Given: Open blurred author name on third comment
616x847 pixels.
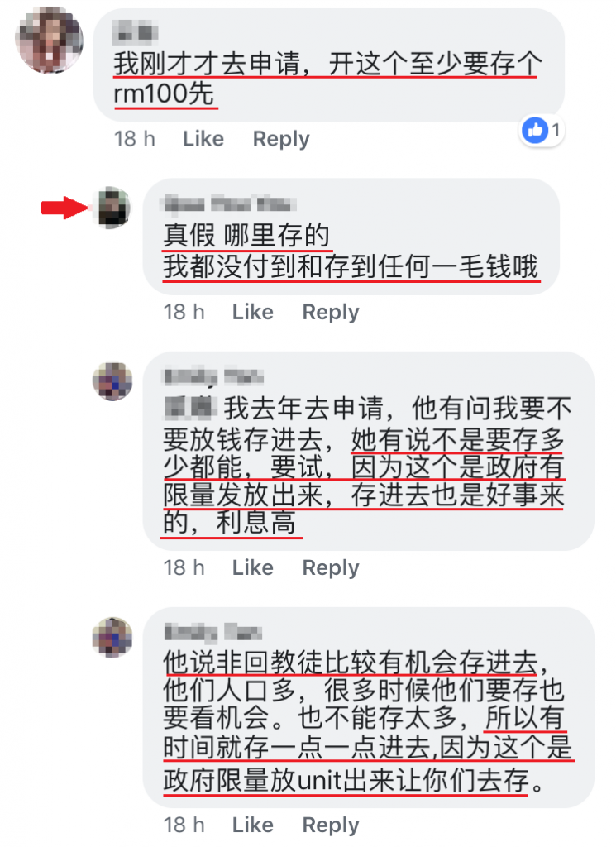Looking at the screenshot, I should (x=213, y=376).
